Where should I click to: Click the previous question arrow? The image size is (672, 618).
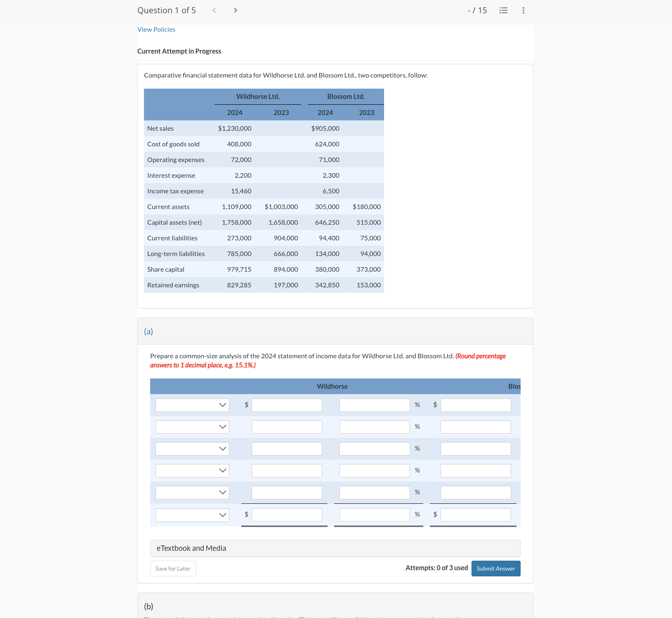coord(214,10)
